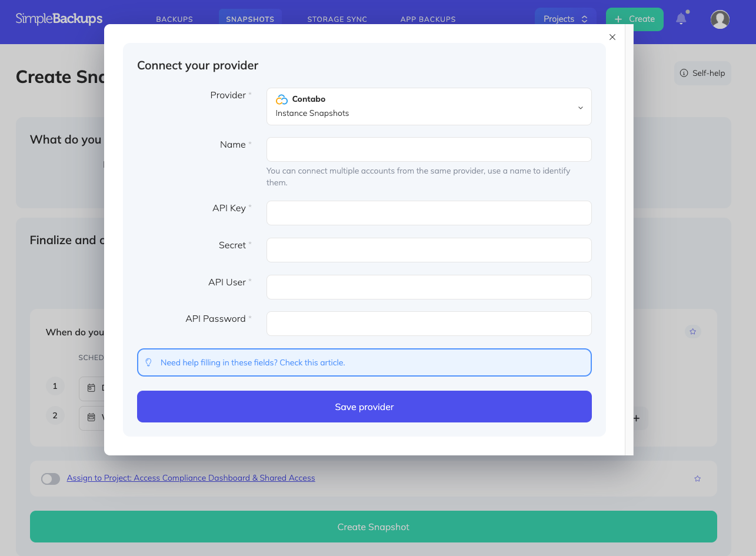Image resolution: width=756 pixels, height=556 pixels.
Task: Open the APP BACKUPS tab
Action: (x=428, y=19)
